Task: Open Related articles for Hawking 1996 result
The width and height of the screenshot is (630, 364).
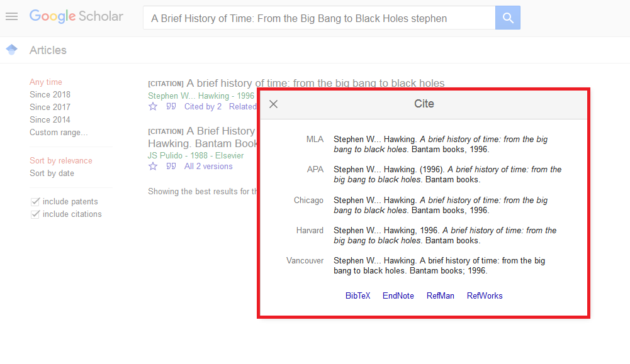Action: coord(243,106)
